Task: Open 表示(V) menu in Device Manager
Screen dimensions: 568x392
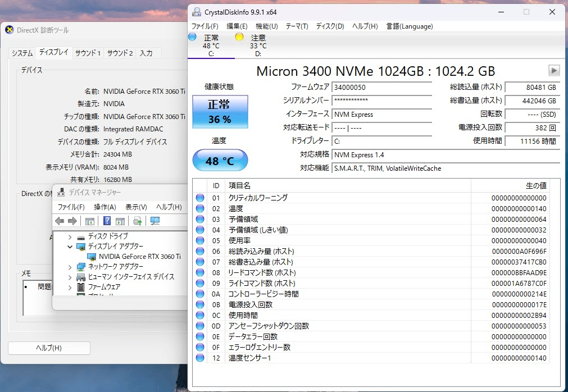Action: [x=136, y=207]
